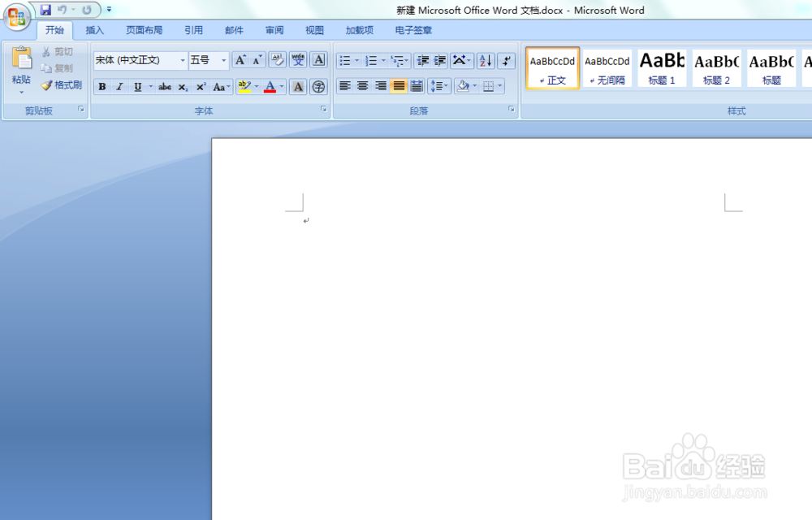812x520 pixels.
Task: Center align the text
Action: click(362, 86)
